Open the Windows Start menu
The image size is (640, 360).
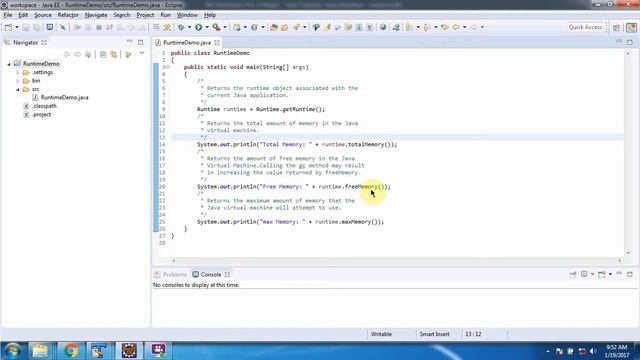coord(12,351)
